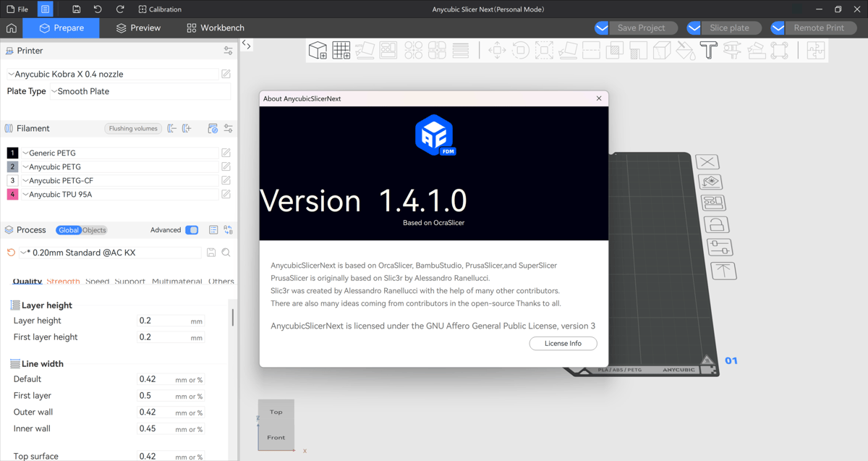Click the Save icon in title bar
868x461 pixels.
coord(76,9)
